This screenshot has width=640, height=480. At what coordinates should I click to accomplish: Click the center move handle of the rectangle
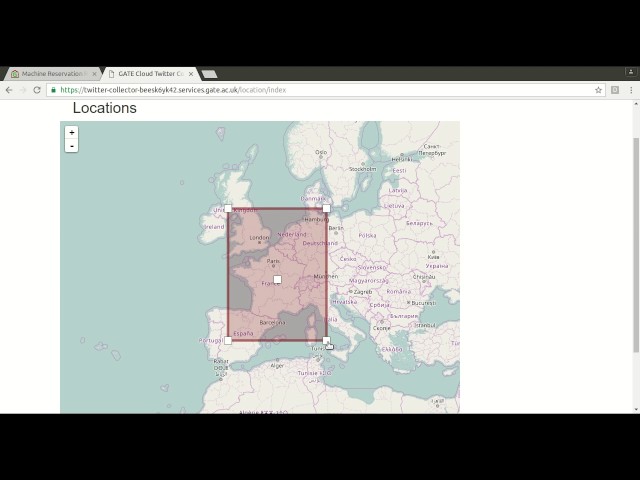pyautogui.click(x=277, y=280)
